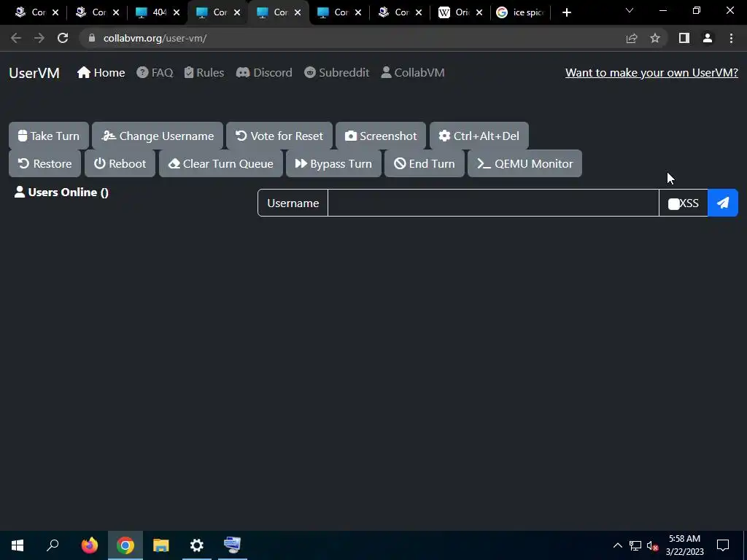This screenshot has height=560, width=747.
Task: Click 'Want to make your own UserVM?' link
Action: (x=651, y=72)
